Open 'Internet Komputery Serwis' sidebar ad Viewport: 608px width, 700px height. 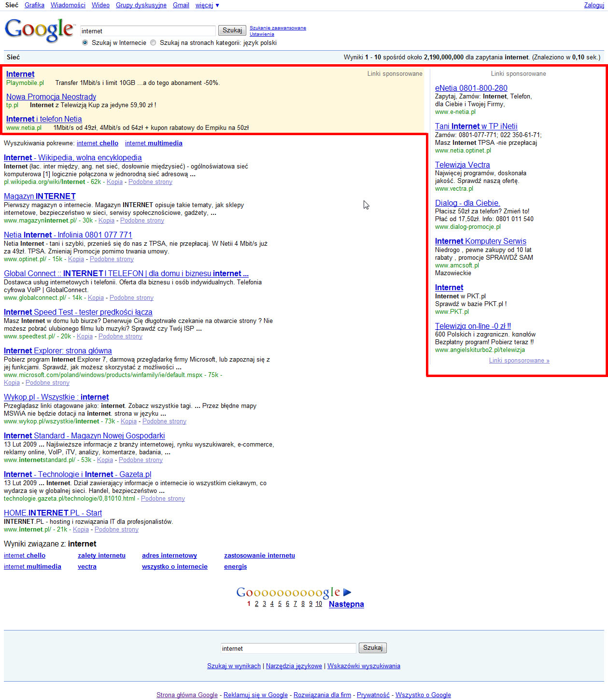(x=481, y=241)
